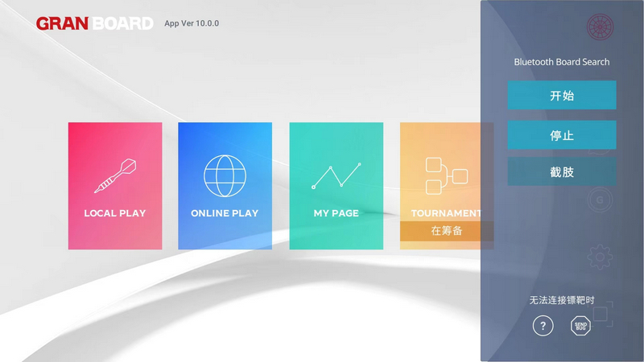This screenshot has width=644, height=362.
Task: Click the 无法连接镖靶时 help text
Action: coord(562,300)
